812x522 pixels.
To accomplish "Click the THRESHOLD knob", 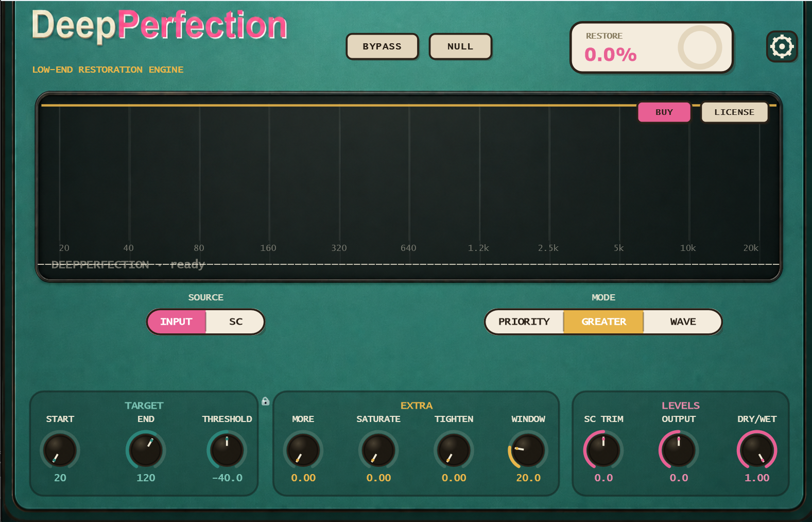I will coord(227,450).
